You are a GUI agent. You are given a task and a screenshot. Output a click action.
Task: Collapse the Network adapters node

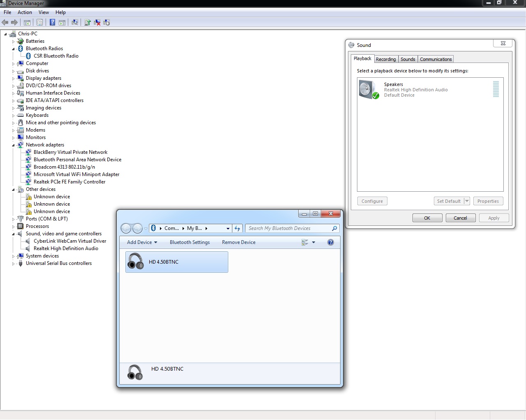click(13, 145)
